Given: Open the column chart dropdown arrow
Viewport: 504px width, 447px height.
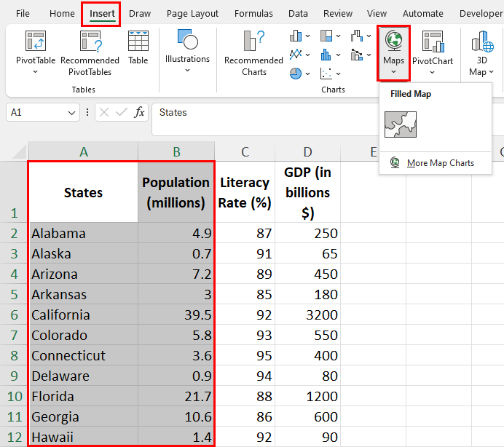Looking at the screenshot, I should coord(307,36).
